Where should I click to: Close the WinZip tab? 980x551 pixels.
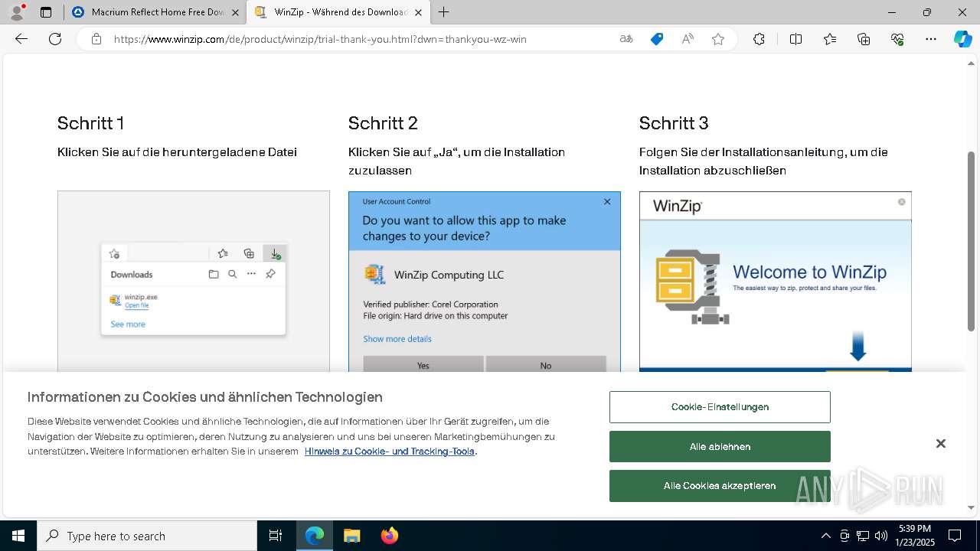(x=418, y=12)
